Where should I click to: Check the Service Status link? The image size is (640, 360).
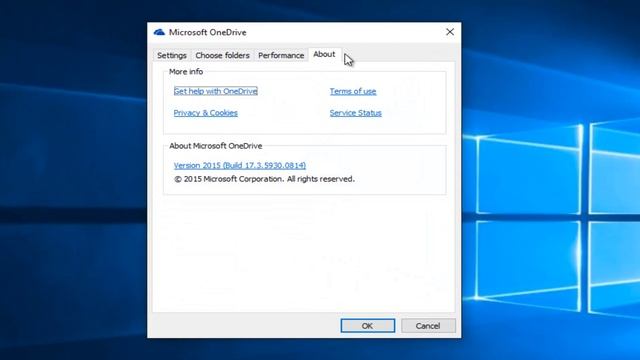tap(356, 113)
